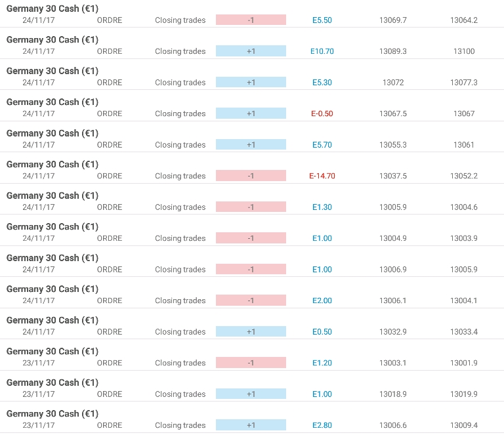Select the E2.80 profit amount
Screen dimensions: 504x435
click(x=322, y=425)
